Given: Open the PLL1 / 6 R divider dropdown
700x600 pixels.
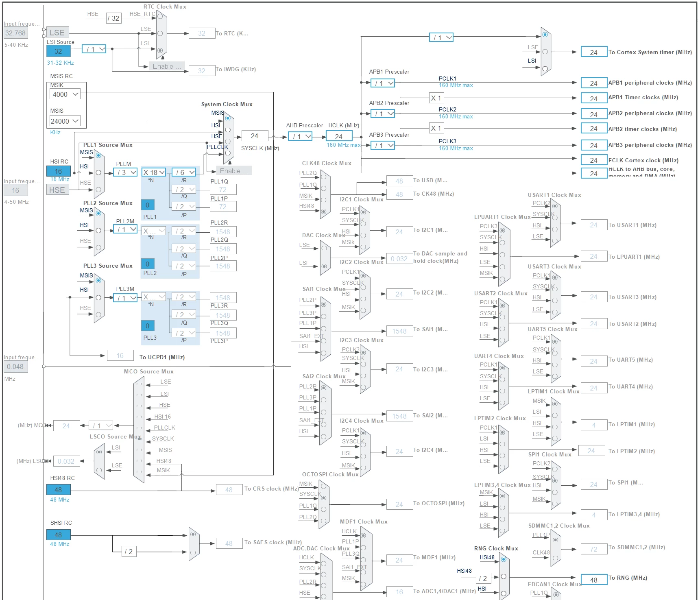Looking at the screenshot, I should coord(184,172).
